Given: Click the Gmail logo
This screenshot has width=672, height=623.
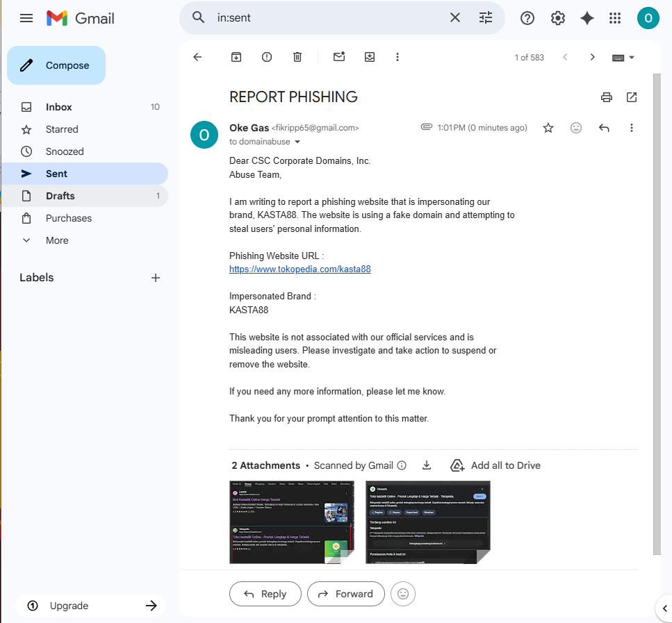Looking at the screenshot, I should tap(81, 18).
